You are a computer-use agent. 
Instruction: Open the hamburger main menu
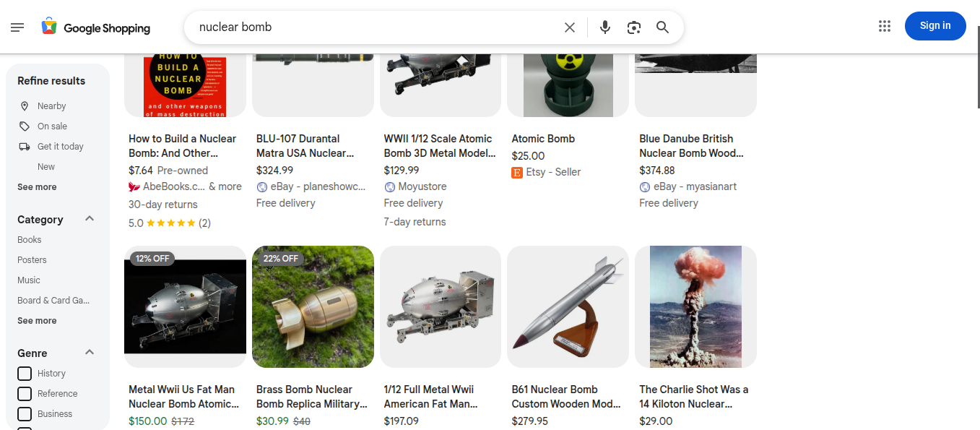click(x=17, y=27)
